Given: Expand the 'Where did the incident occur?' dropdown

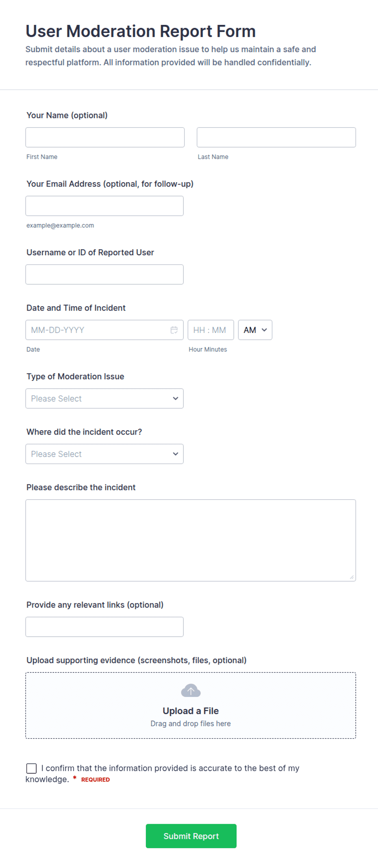Looking at the screenshot, I should [104, 454].
